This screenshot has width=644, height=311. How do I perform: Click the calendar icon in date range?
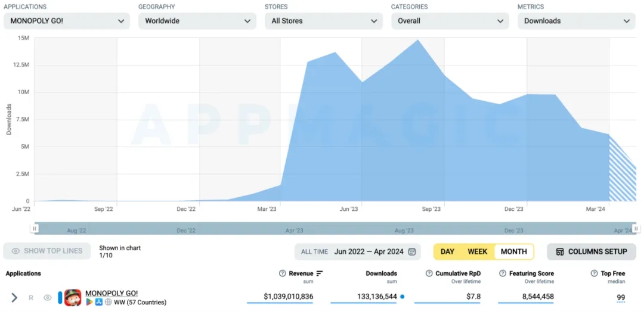click(x=412, y=251)
